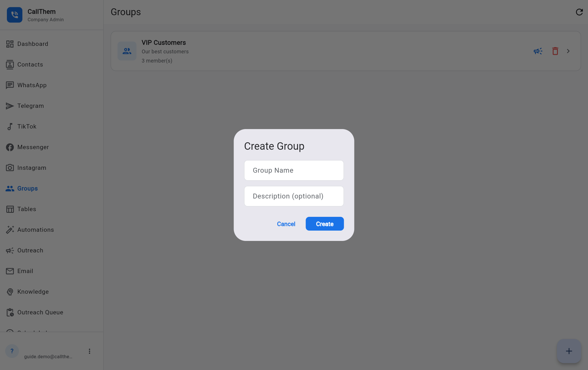Image resolution: width=588 pixels, height=370 pixels.
Task: Click the Description (optional) field
Action: 294,196
